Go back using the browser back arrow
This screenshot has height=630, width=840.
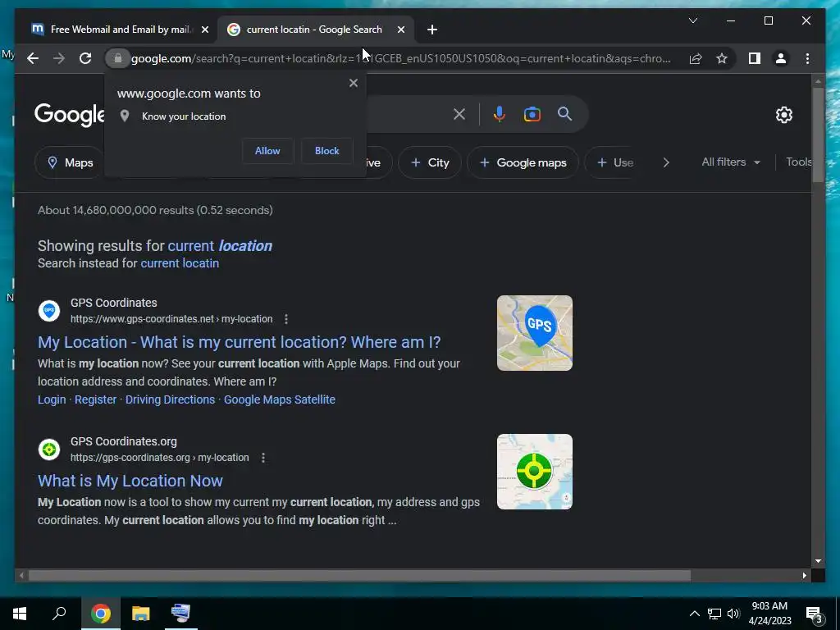coord(33,58)
